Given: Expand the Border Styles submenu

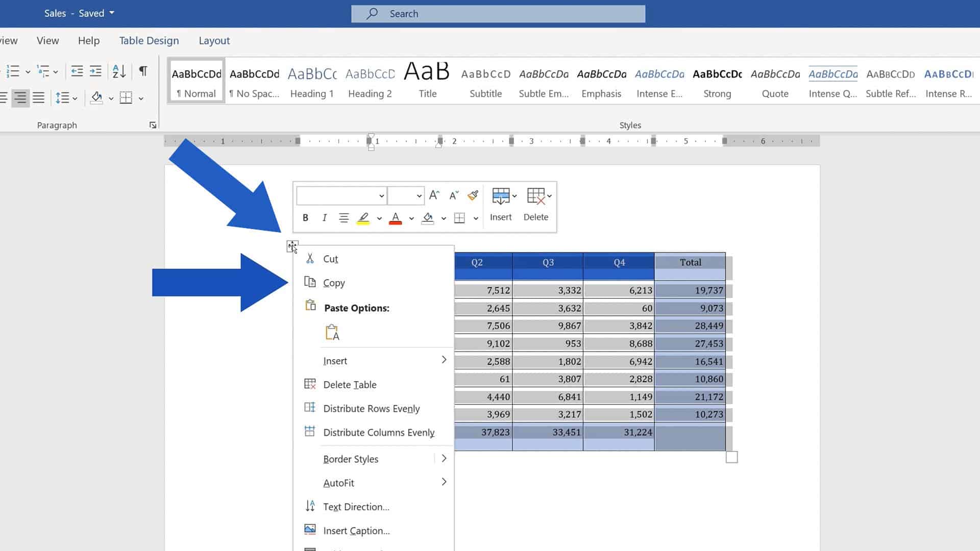Looking at the screenshot, I should [x=444, y=459].
